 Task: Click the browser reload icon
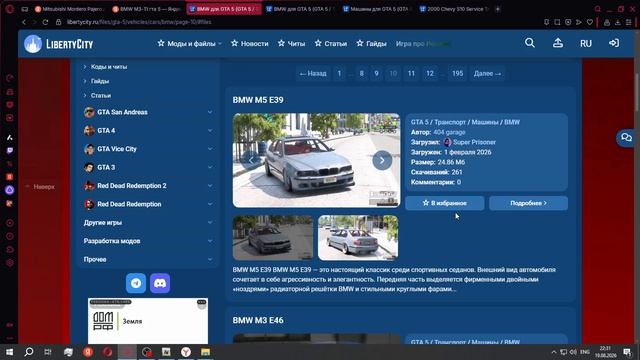coord(45,22)
